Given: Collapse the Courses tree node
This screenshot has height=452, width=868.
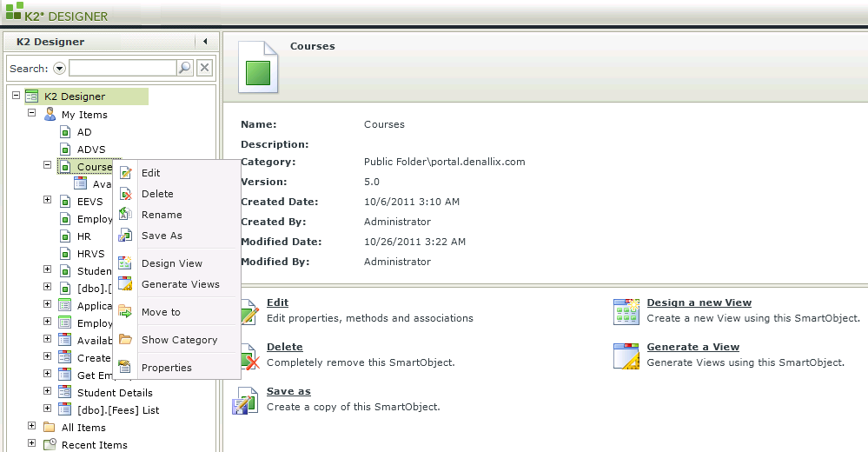Looking at the screenshot, I should point(47,164).
